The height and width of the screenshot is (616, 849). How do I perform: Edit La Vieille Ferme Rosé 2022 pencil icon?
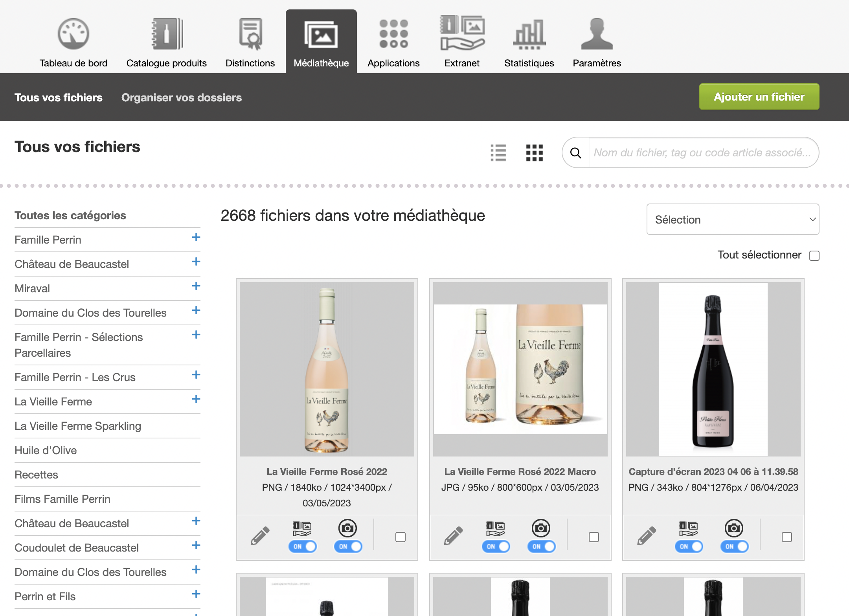[x=260, y=536]
